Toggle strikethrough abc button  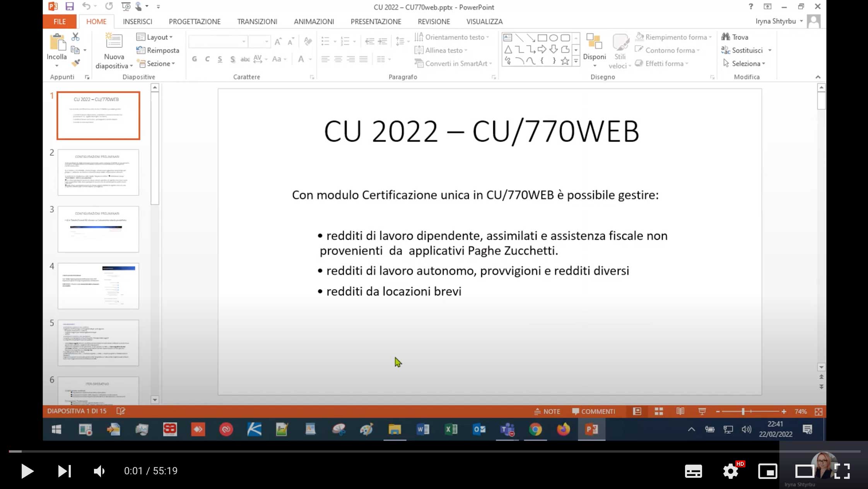click(245, 59)
